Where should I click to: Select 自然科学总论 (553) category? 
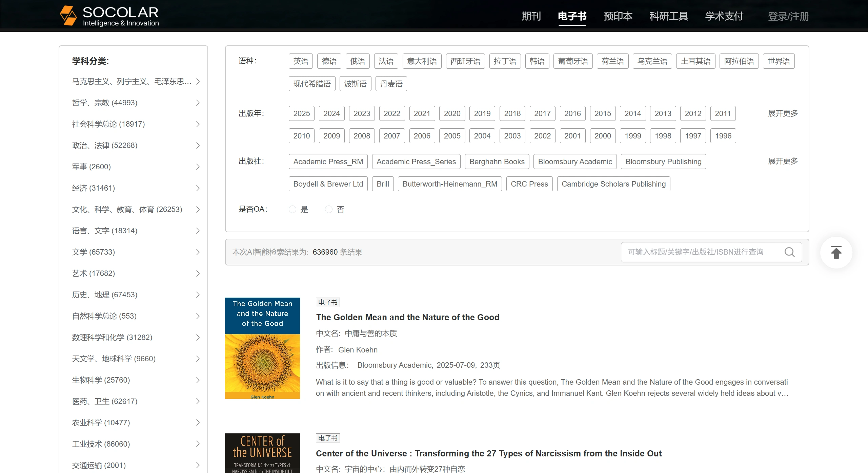[x=104, y=316]
